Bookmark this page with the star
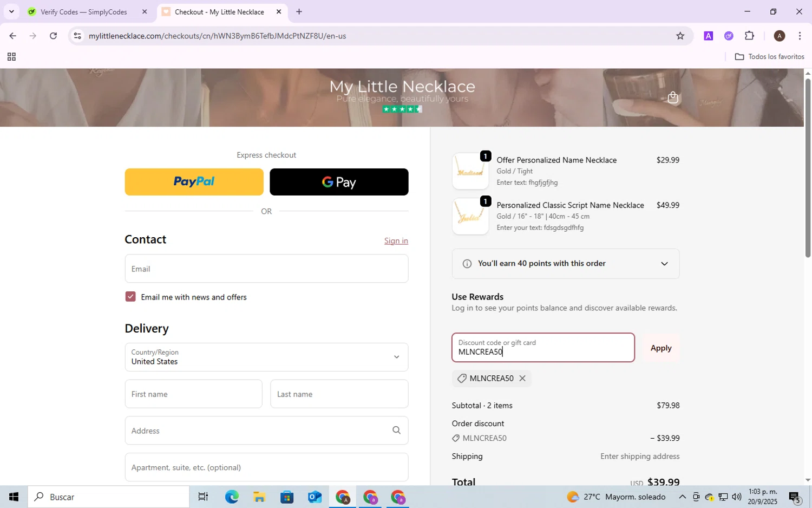 (680, 36)
